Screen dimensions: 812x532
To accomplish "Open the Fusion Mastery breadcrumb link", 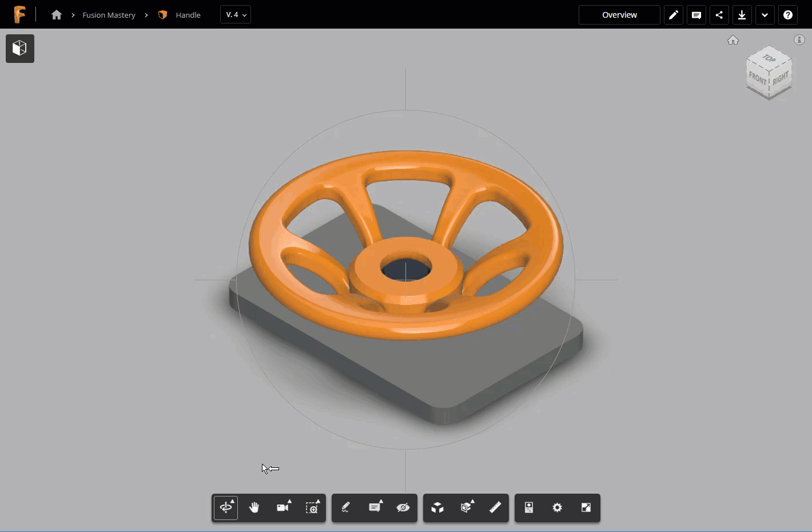I will tap(109, 15).
